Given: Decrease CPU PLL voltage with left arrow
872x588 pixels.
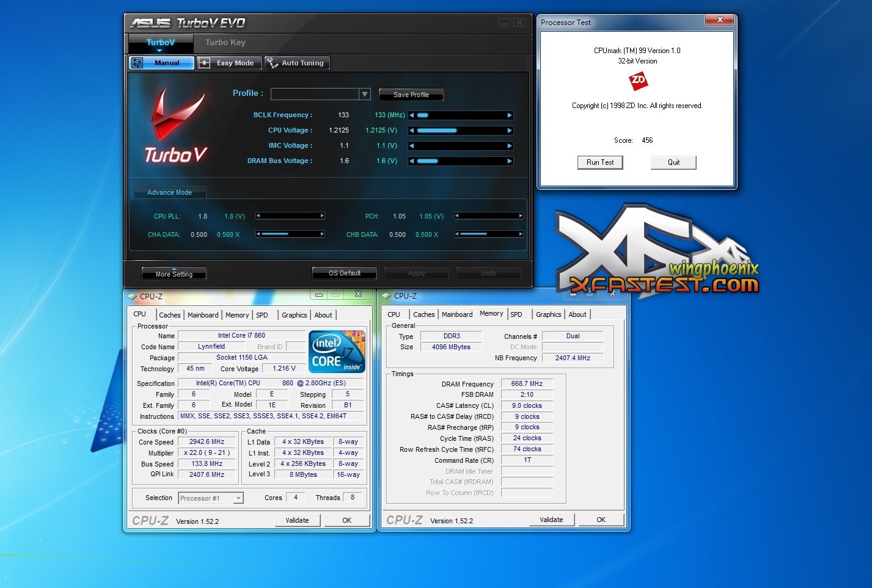Looking at the screenshot, I should click(258, 216).
